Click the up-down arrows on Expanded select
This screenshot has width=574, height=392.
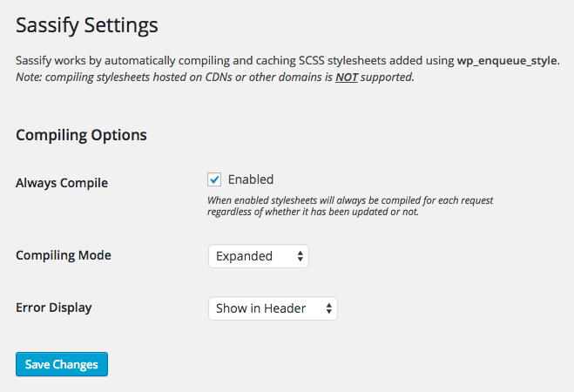(301, 256)
